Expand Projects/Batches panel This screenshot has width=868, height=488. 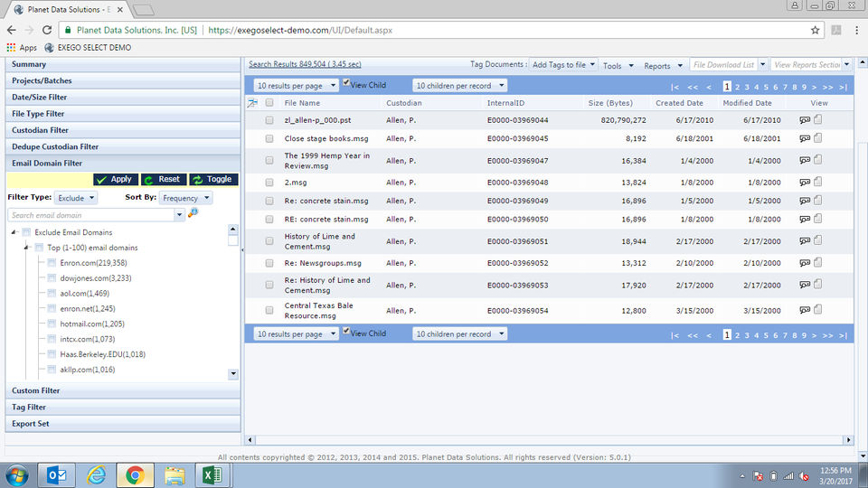pos(123,80)
